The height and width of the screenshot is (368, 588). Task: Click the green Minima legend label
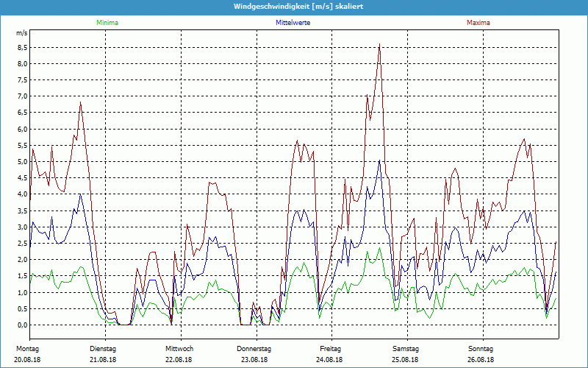click(107, 23)
